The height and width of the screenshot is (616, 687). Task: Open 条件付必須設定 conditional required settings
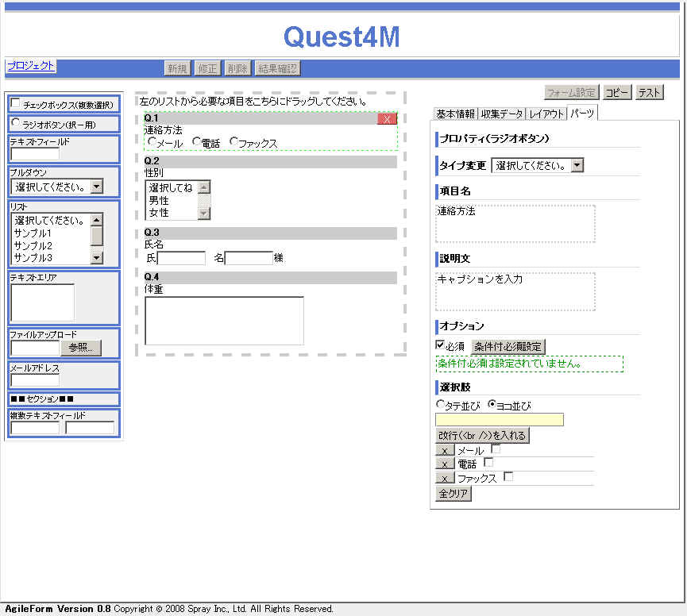click(x=508, y=346)
